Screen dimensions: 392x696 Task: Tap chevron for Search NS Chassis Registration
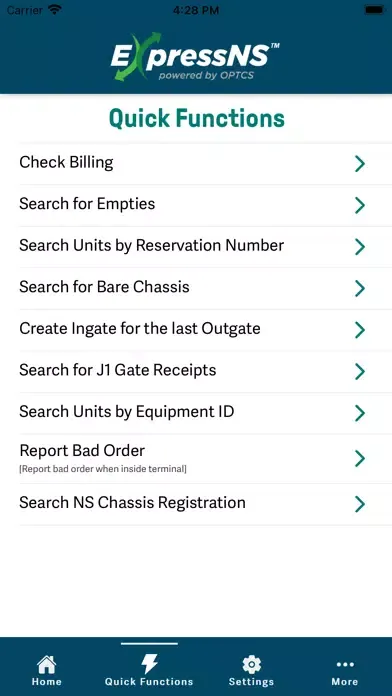click(360, 504)
